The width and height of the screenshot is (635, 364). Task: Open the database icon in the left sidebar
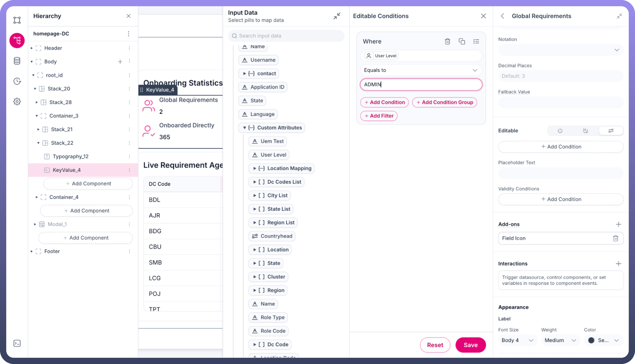pyautogui.click(x=17, y=61)
